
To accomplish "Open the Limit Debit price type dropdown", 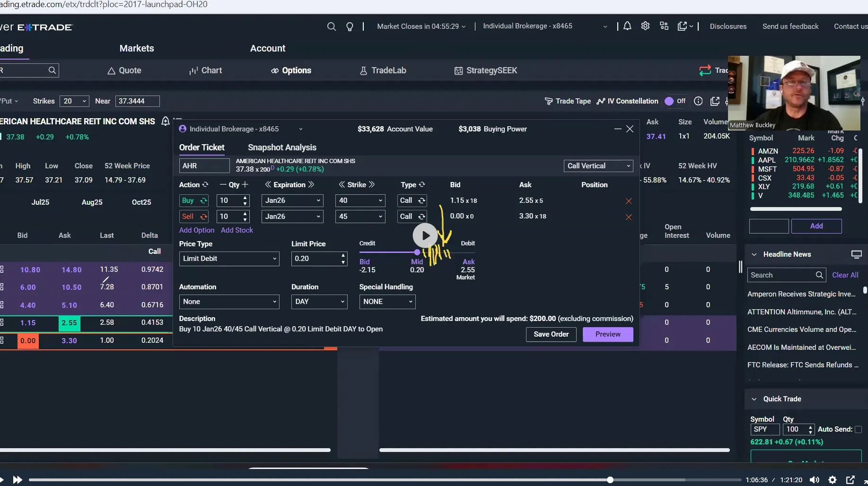I will click(x=229, y=259).
